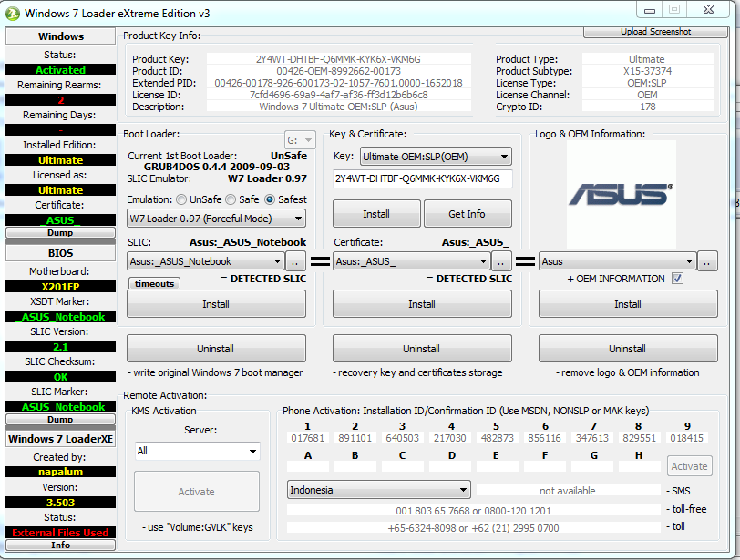The image size is (740, 560).
Task: Click Confirmation ID field H
Action: point(640,466)
